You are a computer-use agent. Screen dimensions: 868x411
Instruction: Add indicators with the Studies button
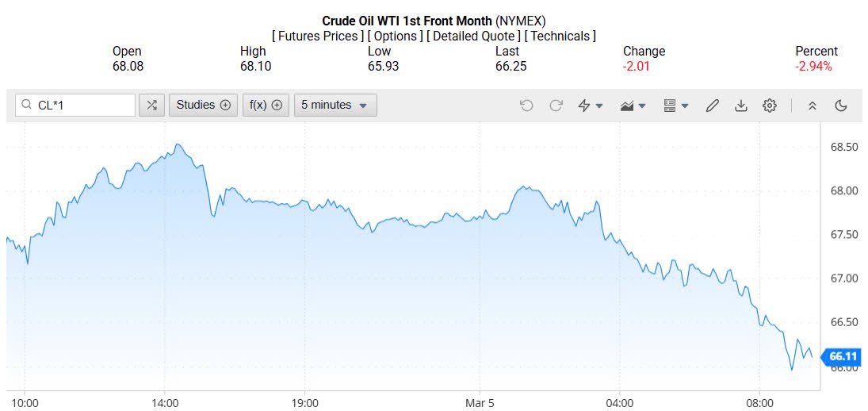203,105
